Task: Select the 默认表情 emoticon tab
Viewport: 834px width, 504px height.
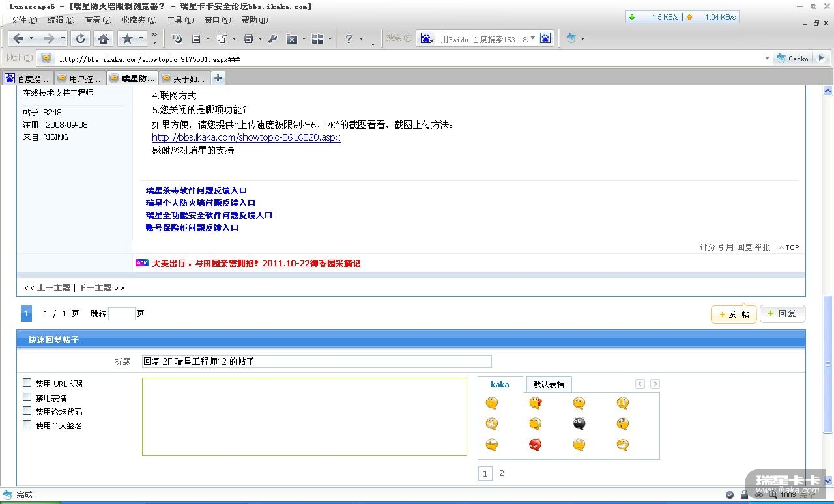Action: tap(549, 384)
